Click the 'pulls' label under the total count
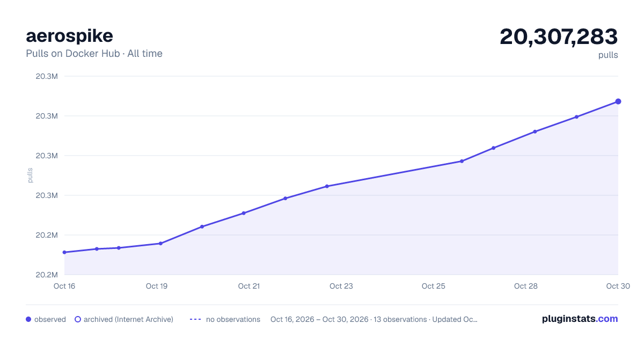 608,55
